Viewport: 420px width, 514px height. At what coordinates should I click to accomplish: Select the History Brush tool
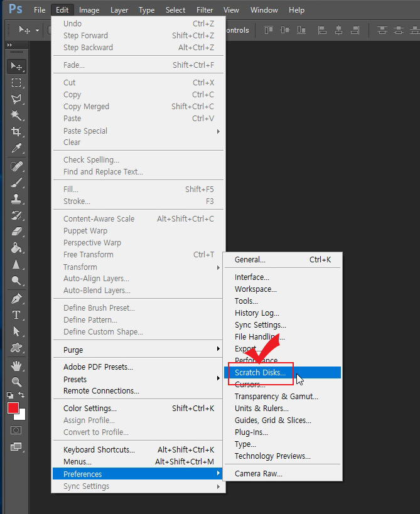(16, 215)
